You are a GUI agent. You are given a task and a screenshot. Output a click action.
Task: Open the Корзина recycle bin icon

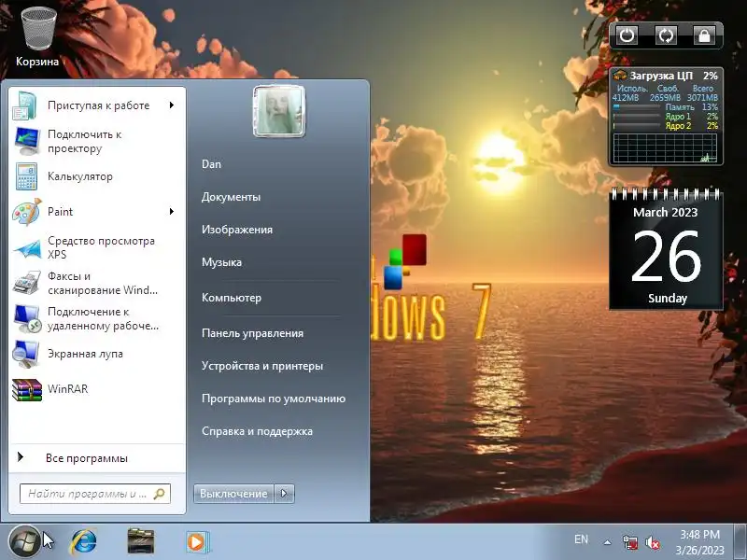click(37, 36)
